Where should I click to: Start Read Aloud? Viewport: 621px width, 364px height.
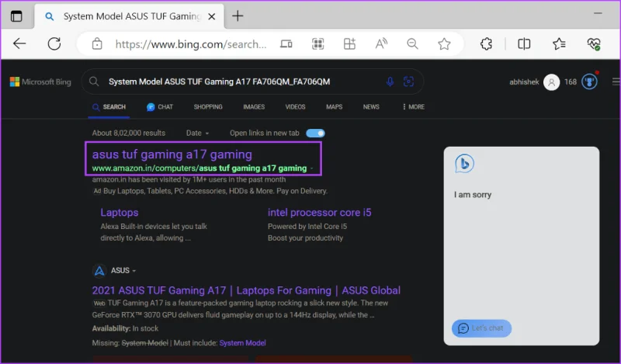pos(381,43)
